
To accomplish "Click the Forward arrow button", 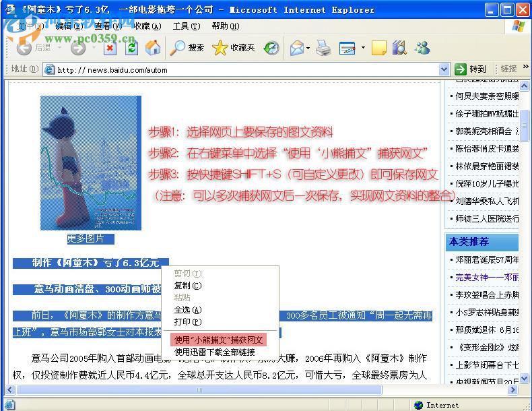I will (78, 49).
